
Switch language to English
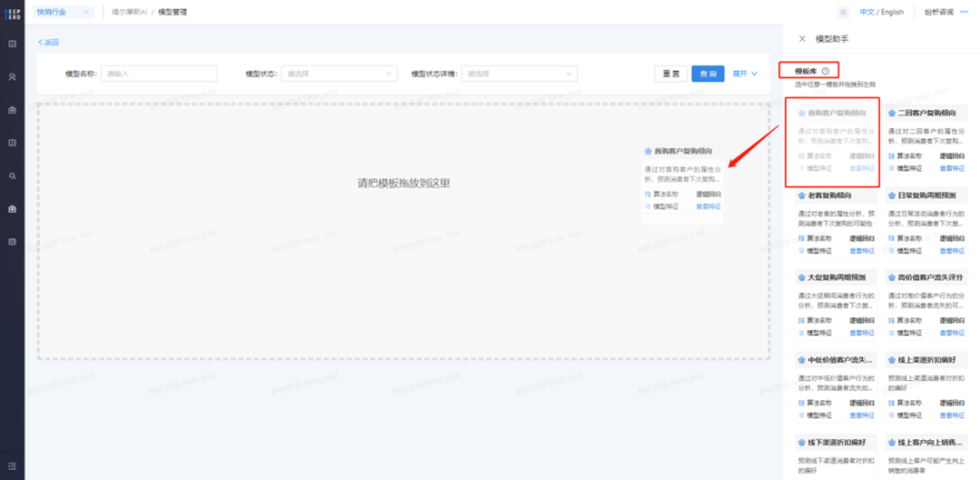(x=893, y=12)
